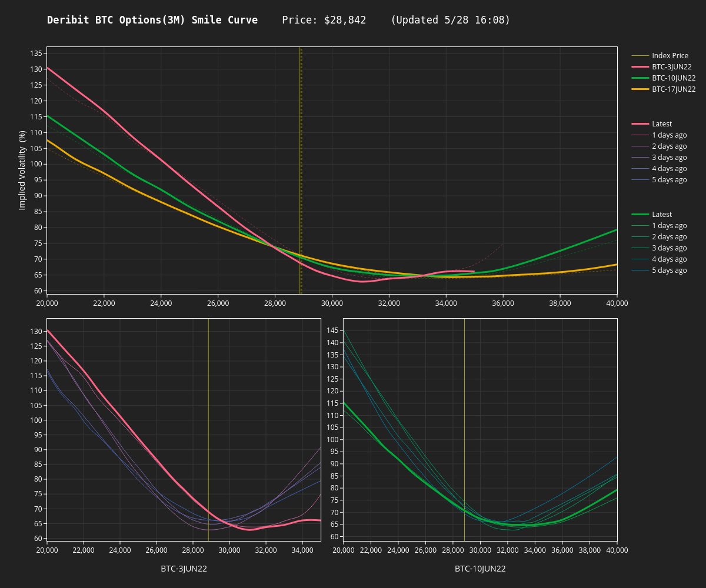The image size is (706, 588).
Task: Toggle pink-group '3 days ago' legend entry
Action: click(659, 158)
